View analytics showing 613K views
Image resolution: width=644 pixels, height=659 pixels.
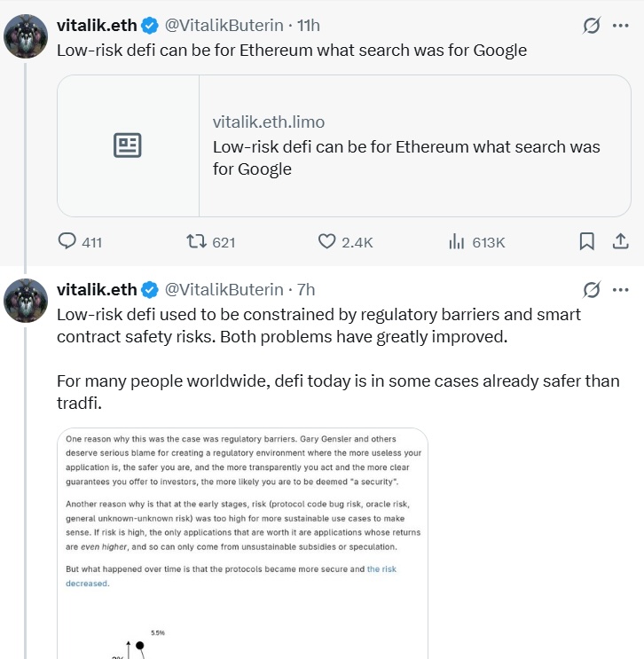click(x=457, y=241)
